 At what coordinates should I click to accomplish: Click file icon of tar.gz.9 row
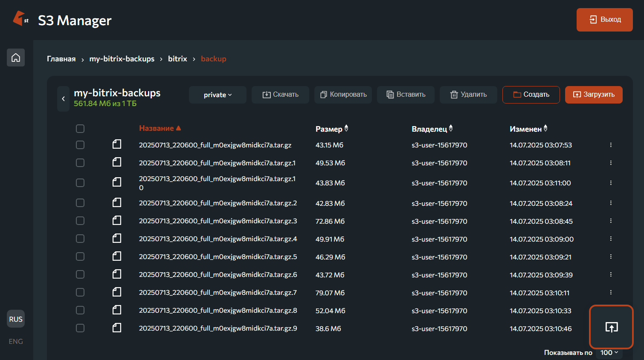point(117,328)
